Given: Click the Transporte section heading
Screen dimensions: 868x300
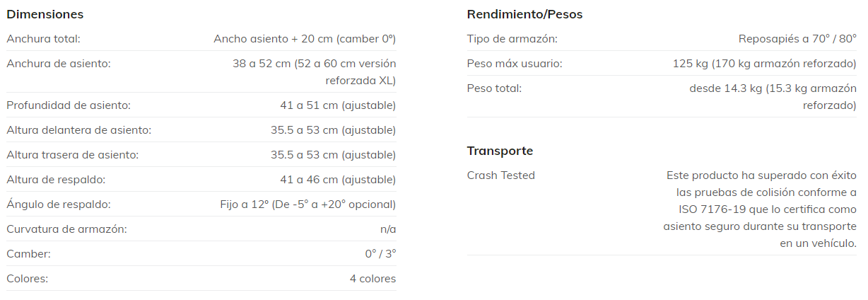Looking at the screenshot, I should point(500,151).
